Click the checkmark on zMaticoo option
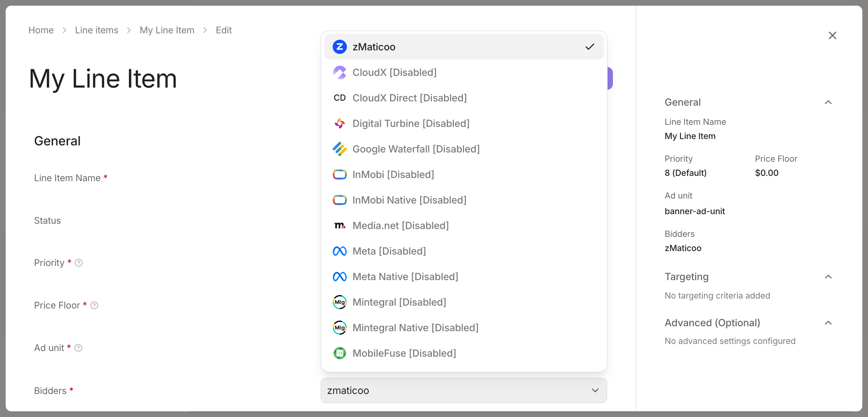The height and width of the screenshot is (417, 868). click(x=590, y=47)
